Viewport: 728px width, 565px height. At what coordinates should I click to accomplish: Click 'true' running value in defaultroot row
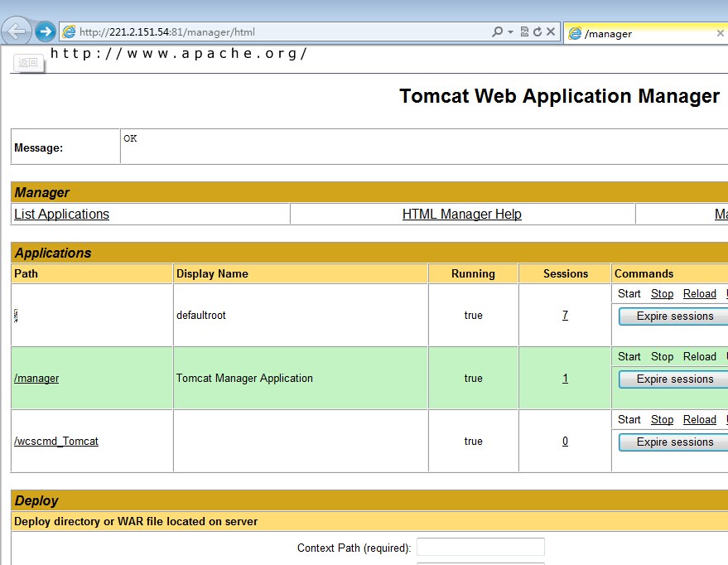point(473,316)
